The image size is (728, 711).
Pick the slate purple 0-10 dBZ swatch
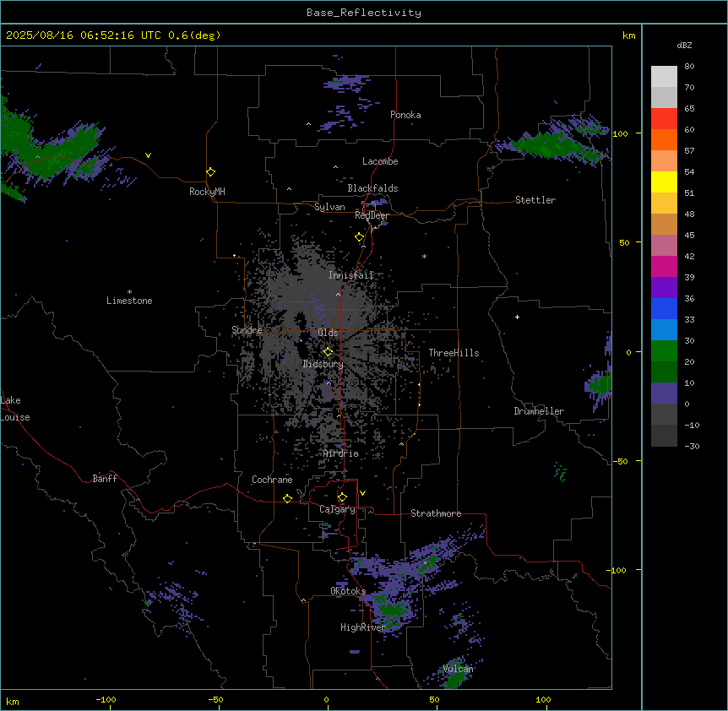664,393
